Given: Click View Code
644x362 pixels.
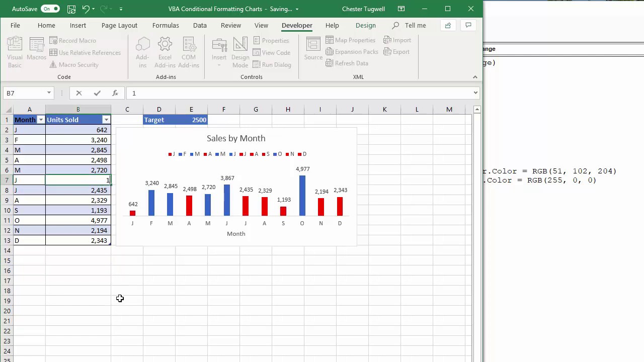Looking at the screenshot, I should pyautogui.click(x=271, y=53).
